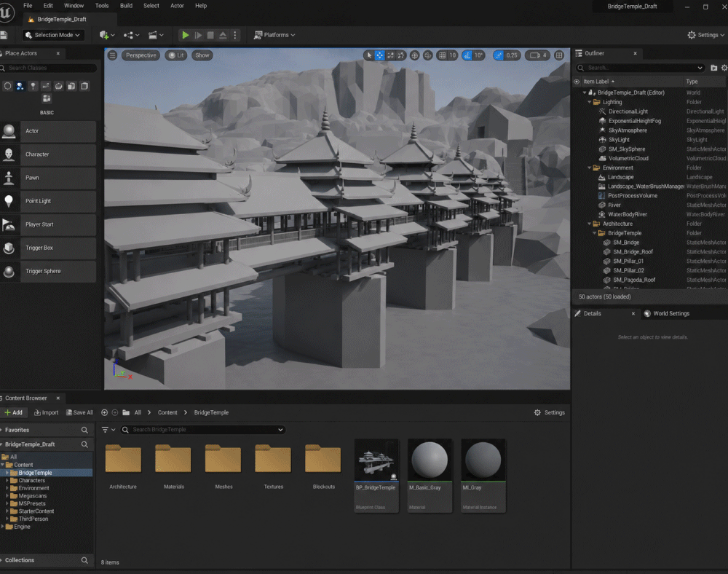
Task: Open scale snap value 0.25
Action: point(512,55)
